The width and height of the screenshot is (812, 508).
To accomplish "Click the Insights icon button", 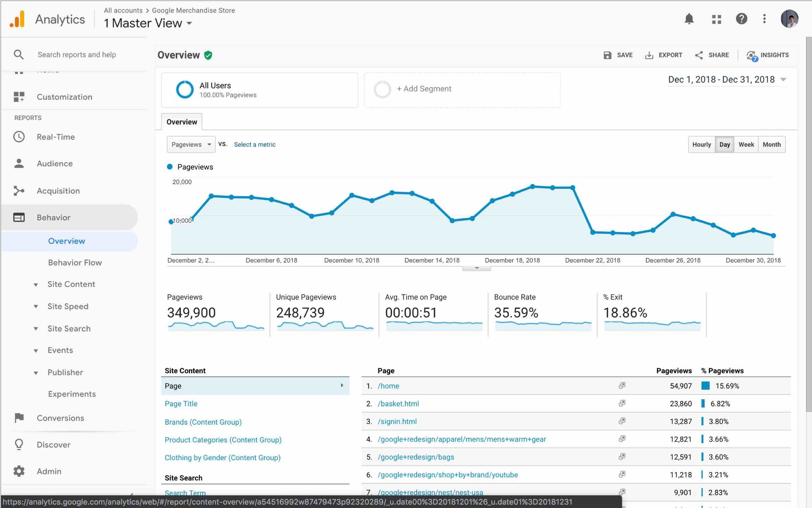I will coord(752,56).
